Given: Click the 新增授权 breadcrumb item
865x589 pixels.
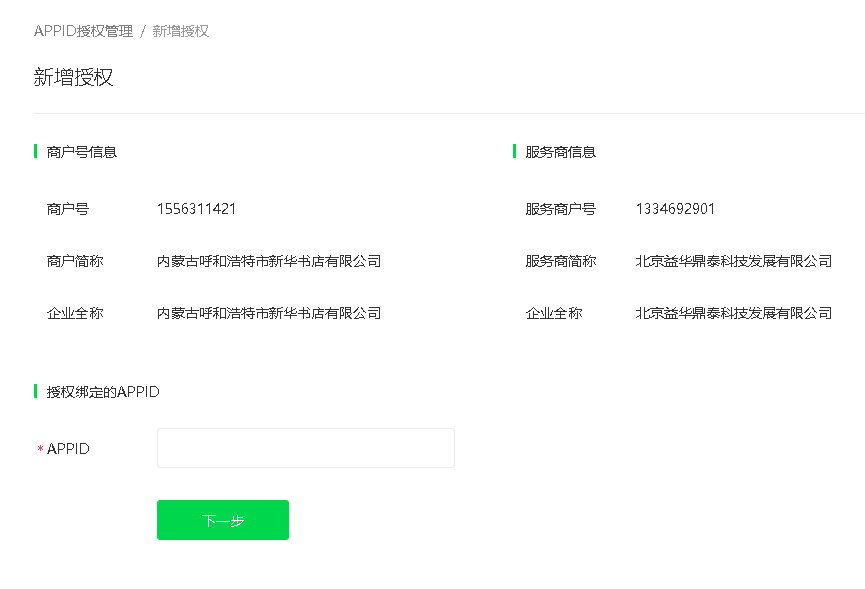Looking at the screenshot, I should [181, 31].
